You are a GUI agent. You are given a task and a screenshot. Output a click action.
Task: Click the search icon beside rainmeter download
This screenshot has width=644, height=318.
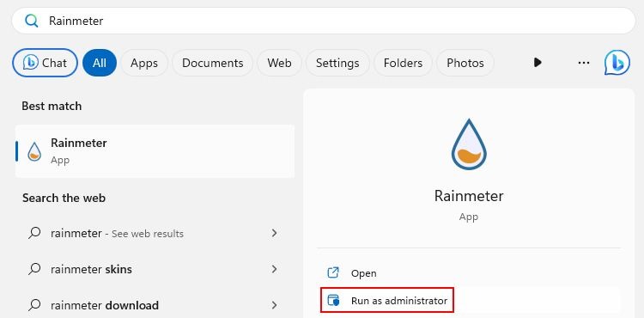34,305
